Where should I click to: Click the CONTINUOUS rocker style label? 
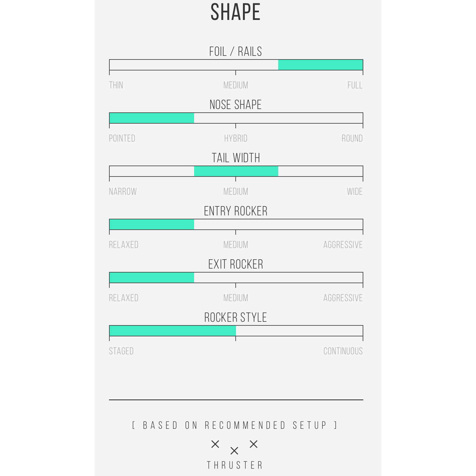click(x=343, y=351)
